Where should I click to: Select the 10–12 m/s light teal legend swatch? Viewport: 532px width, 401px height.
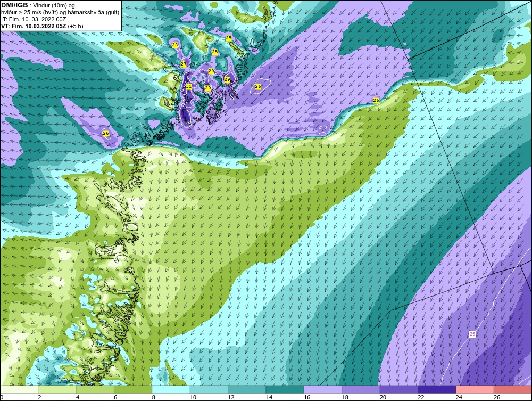(209, 389)
